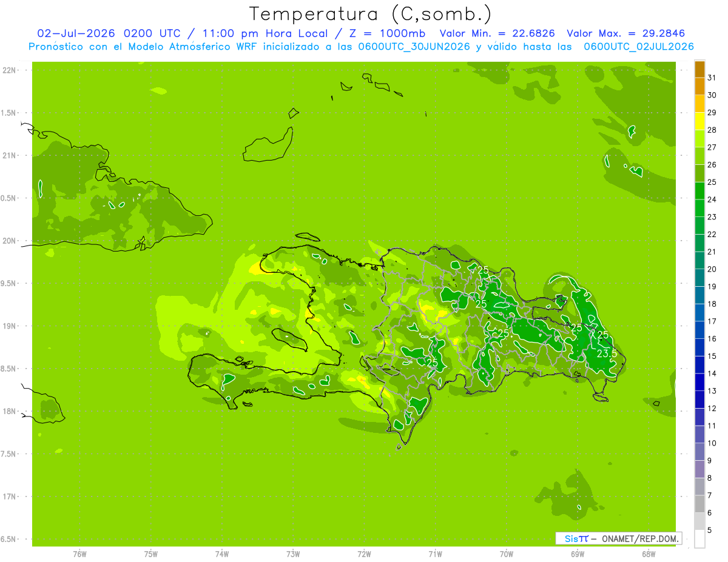This screenshot has width=728, height=562.
Task: Click the '17N' latitude axis label
Action: click(9, 497)
